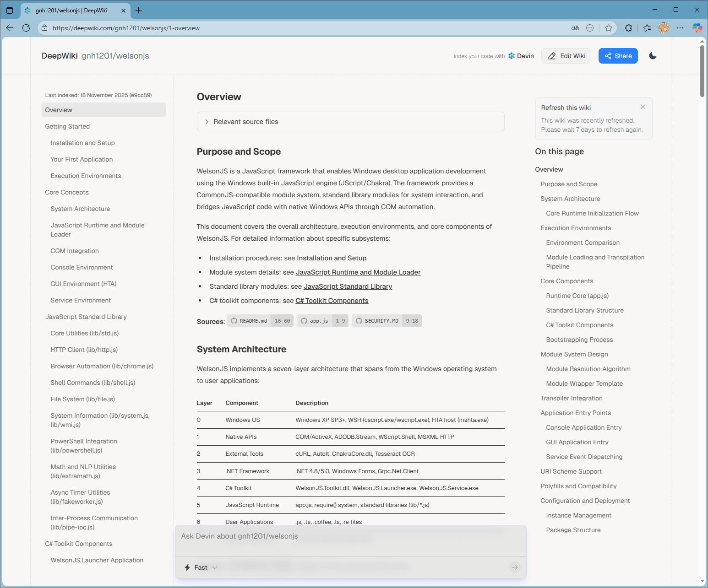
Task: Open Edit Wiki with the pencil icon
Action: [x=566, y=56]
